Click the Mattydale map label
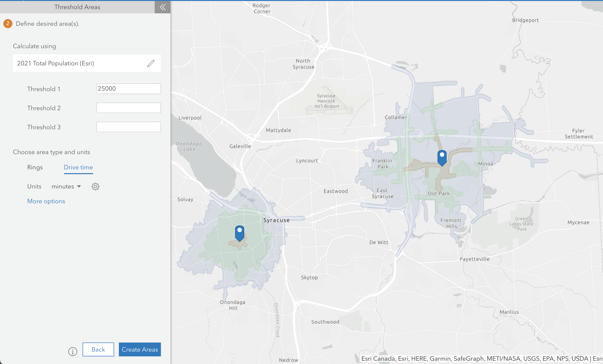 click(278, 130)
